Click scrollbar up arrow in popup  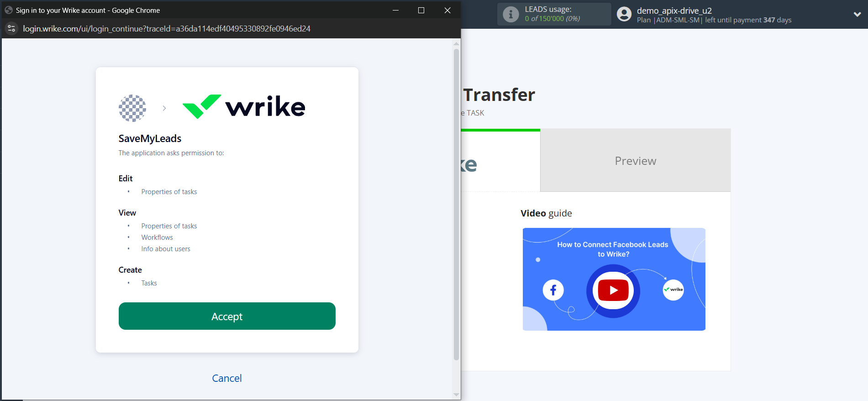[x=456, y=44]
